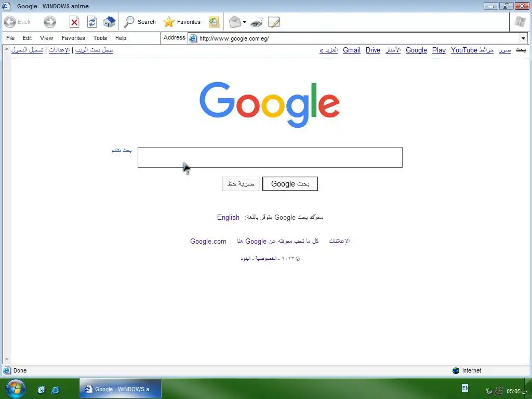This screenshot has width=532, height=399.
Task: Open the 'صور' images link
Action: [504, 50]
